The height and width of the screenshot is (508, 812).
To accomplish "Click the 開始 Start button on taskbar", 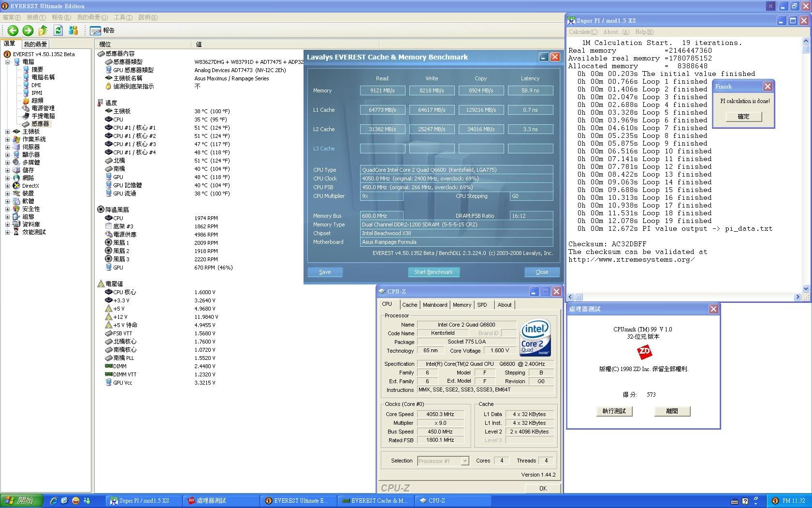I will [x=22, y=501].
